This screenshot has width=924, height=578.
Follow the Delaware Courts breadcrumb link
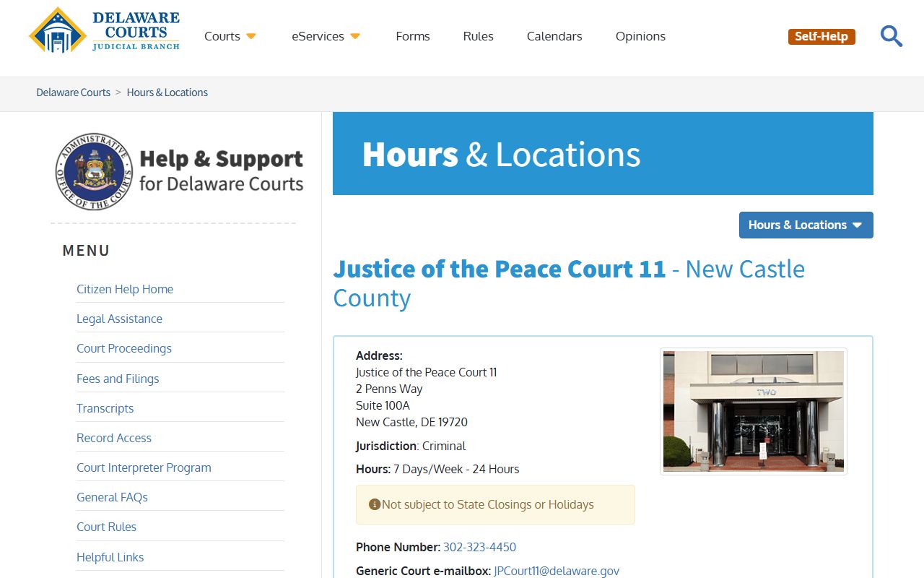(x=74, y=92)
